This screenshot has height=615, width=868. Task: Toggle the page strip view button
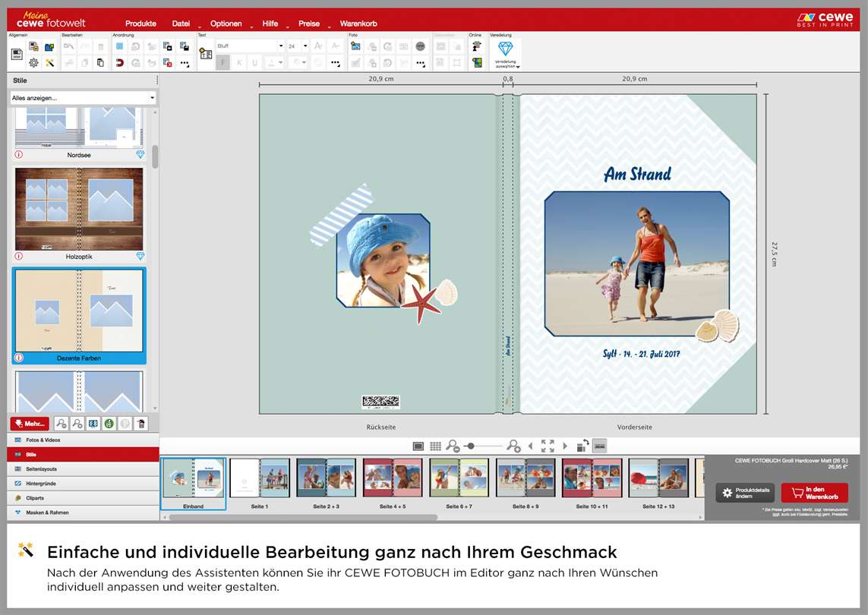click(599, 446)
